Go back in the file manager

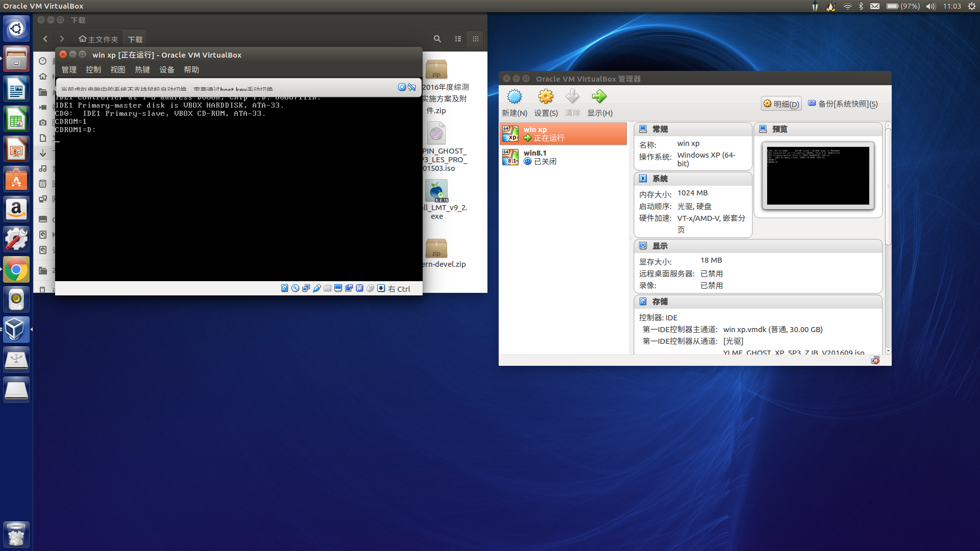pyautogui.click(x=45, y=39)
